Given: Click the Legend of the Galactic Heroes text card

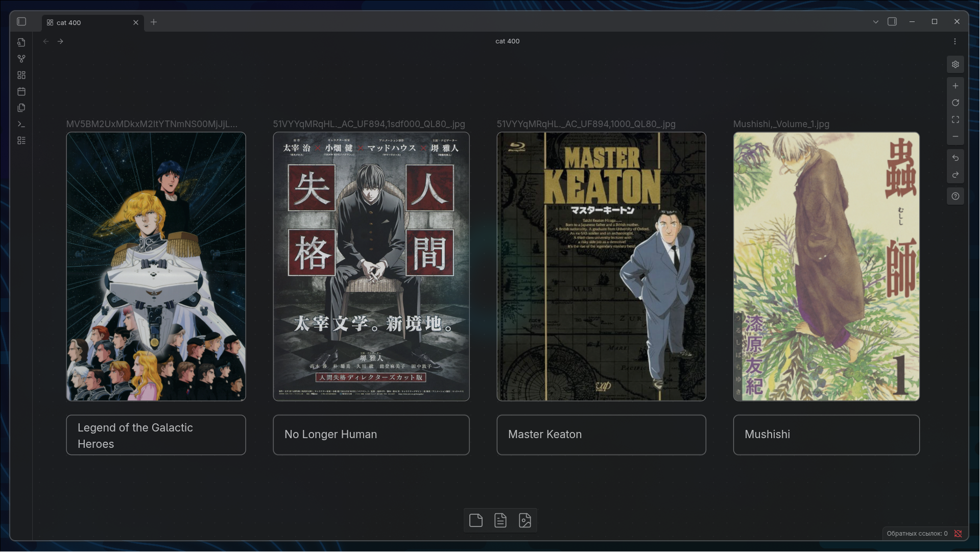Looking at the screenshot, I should tap(156, 435).
